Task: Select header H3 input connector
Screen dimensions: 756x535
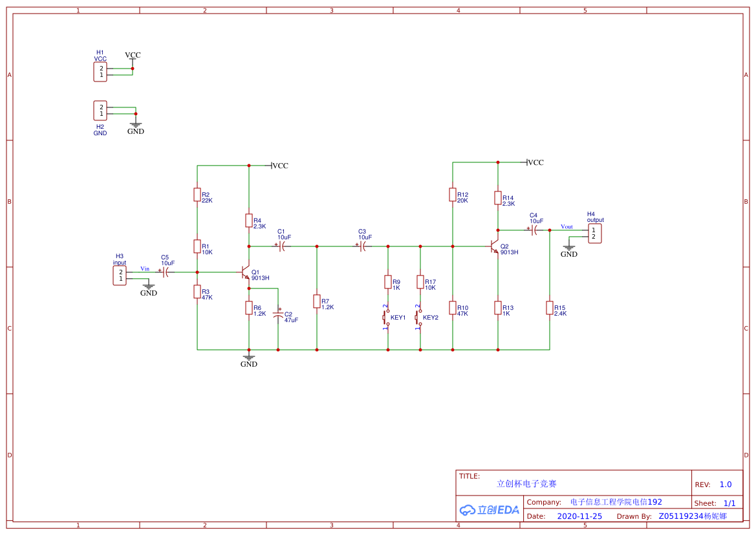Action: point(120,276)
